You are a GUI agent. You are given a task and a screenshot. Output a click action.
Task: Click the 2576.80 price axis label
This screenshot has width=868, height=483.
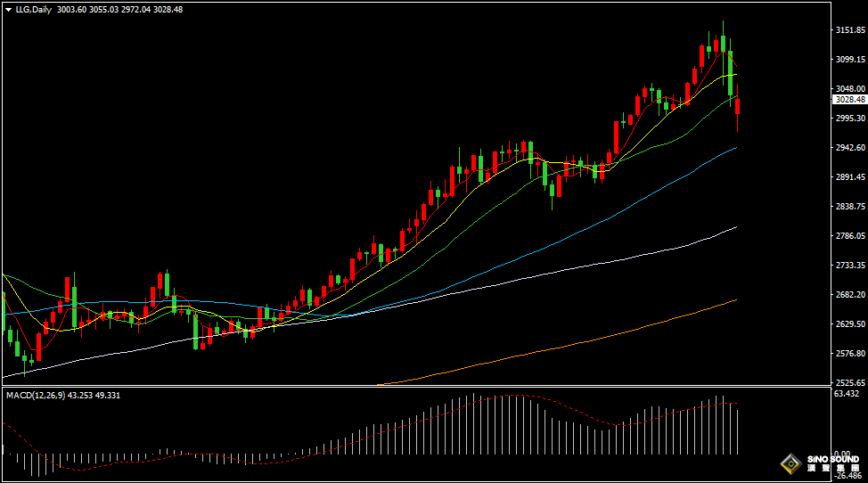tap(850, 353)
